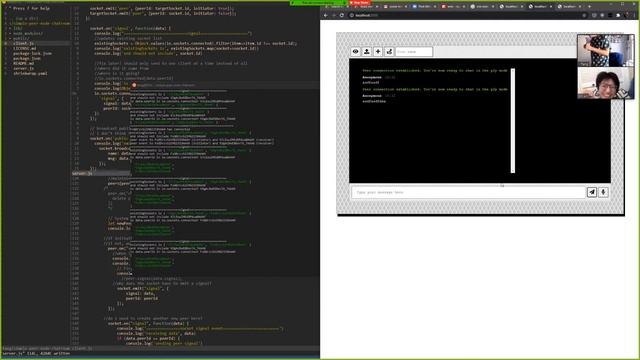Expand the public/ folder in file tree
640x360 pixels.
pyautogui.click(x=20, y=38)
